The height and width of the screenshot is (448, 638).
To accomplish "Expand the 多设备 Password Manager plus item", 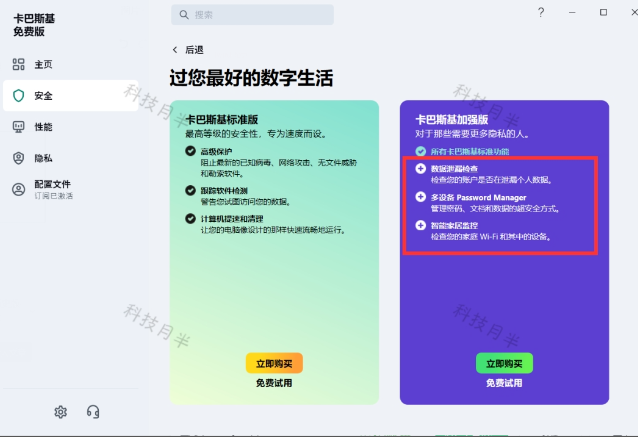I will 420,198.
